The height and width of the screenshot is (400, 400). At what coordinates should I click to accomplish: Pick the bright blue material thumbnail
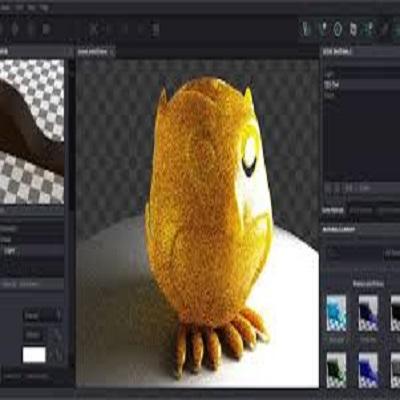(x=368, y=370)
